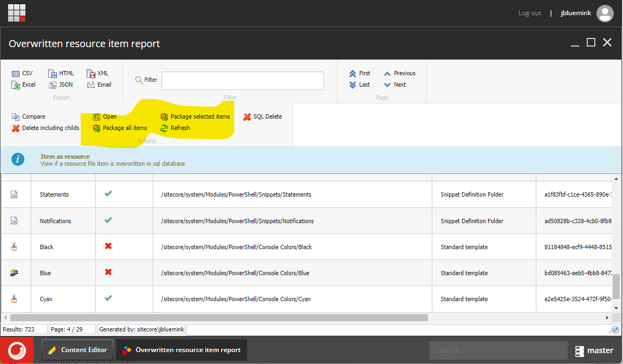Switch to Content Editor taskbar button

(x=77, y=350)
